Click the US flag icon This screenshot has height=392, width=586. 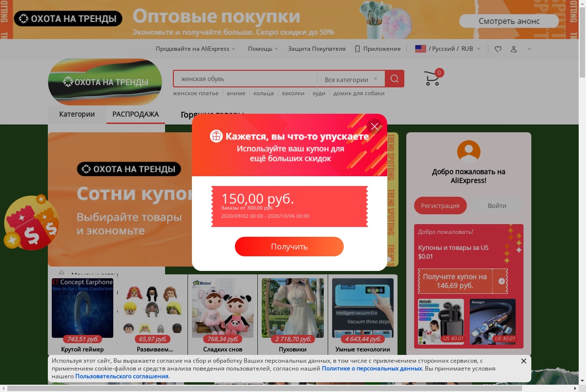point(420,49)
